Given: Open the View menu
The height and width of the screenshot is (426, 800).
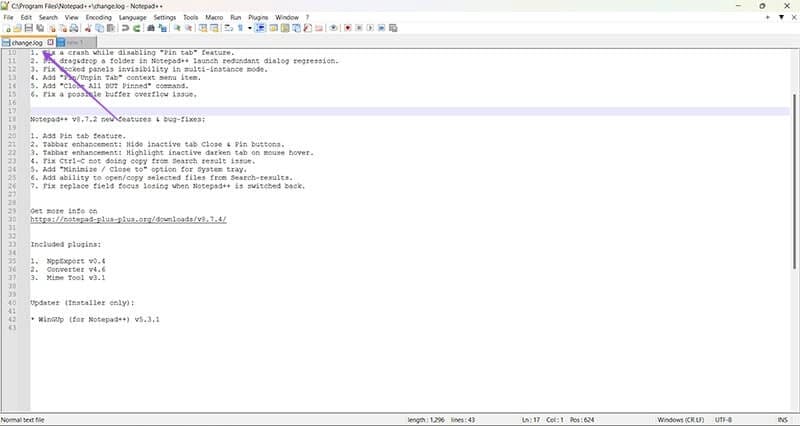Looking at the screenshot, I should click(x=71, y=17).
